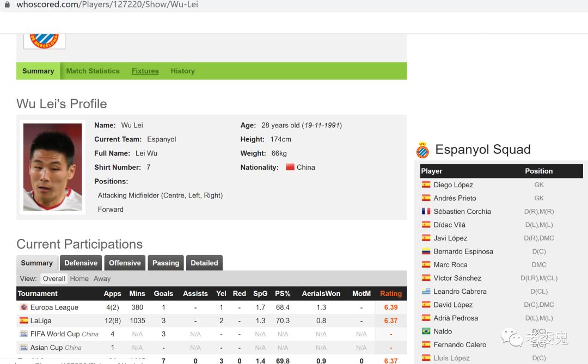Click the Spain flag beside Diego López
The width and height of the screenshot is (588, 364).
[426, 184]
